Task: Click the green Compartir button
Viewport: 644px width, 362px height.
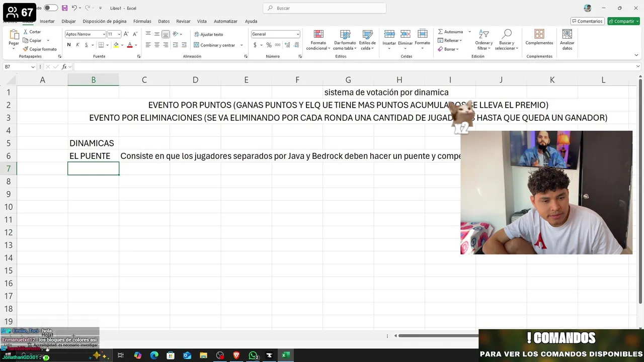Action: click(623, 21)
